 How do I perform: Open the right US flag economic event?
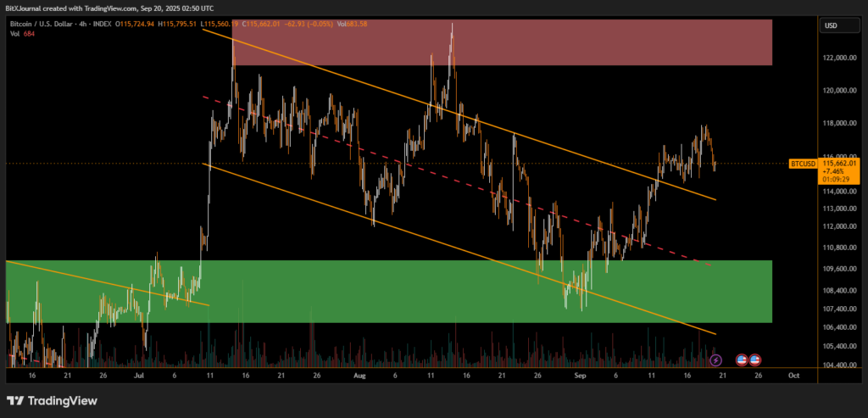[754, 360]
